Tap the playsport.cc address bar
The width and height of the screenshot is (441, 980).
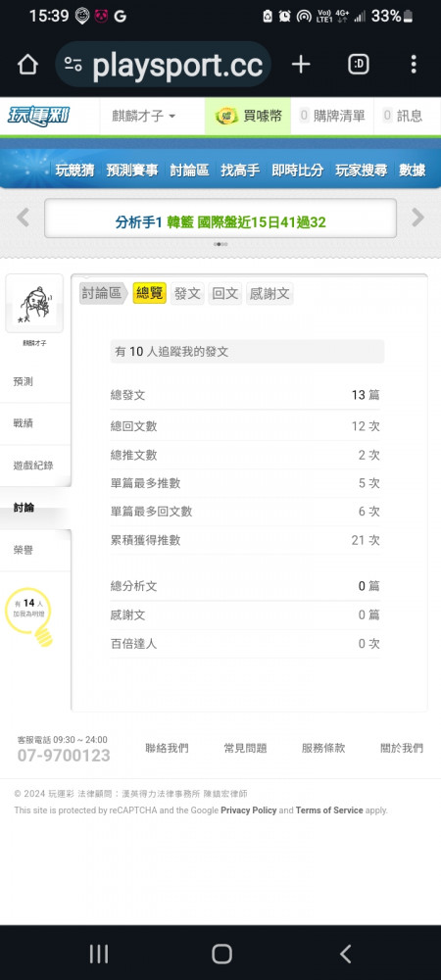coord(163,65)
